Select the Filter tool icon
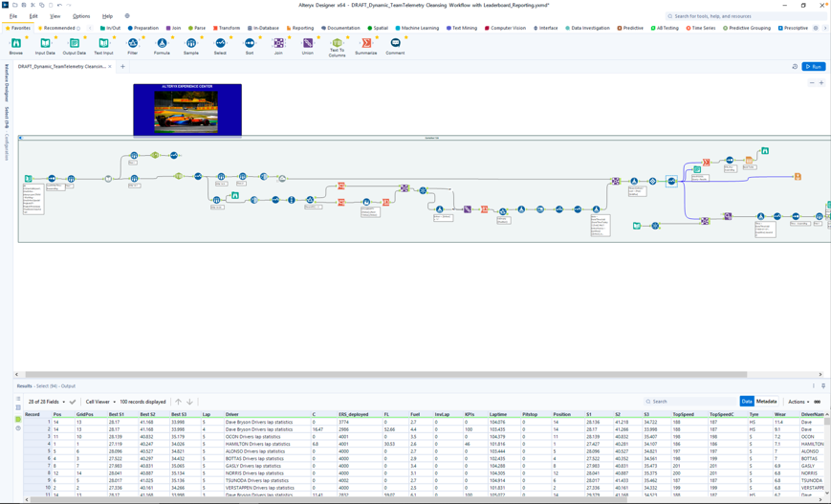This screenshot has height=504, width=831. (x=133, y=43)
